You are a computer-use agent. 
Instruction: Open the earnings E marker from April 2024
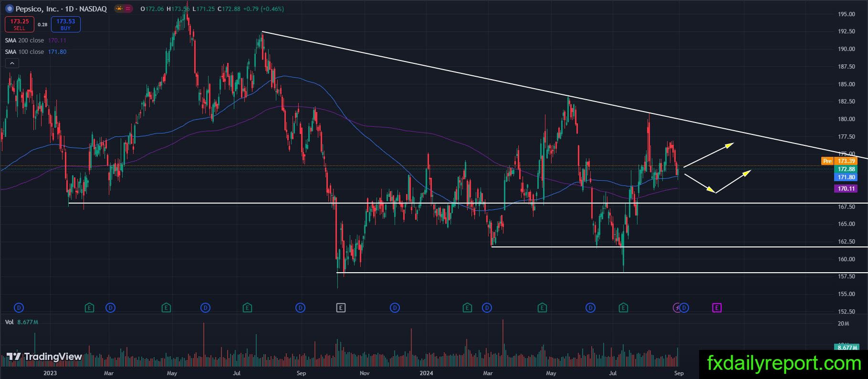coord(542,308)
